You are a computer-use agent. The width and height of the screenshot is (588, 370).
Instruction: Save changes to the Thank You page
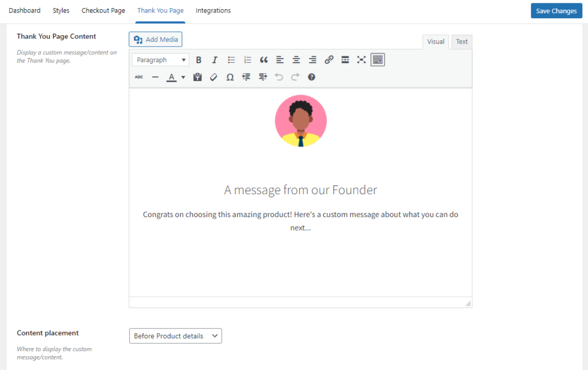556,10
